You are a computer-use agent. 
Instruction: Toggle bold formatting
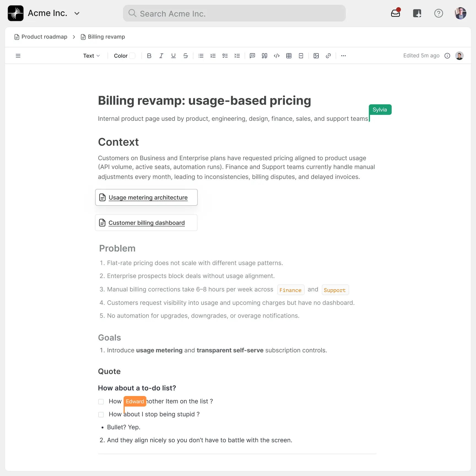pyautogui.click(x=149, y=56)
